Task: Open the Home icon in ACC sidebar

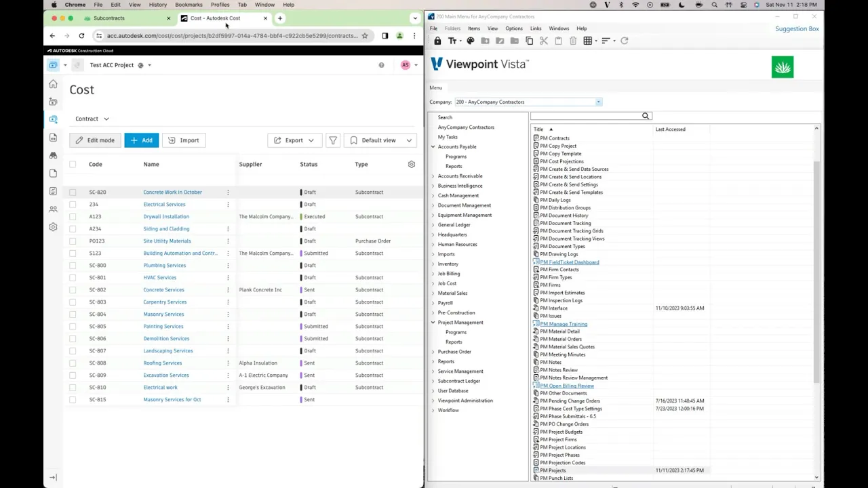Action: [x=53, y=84]
